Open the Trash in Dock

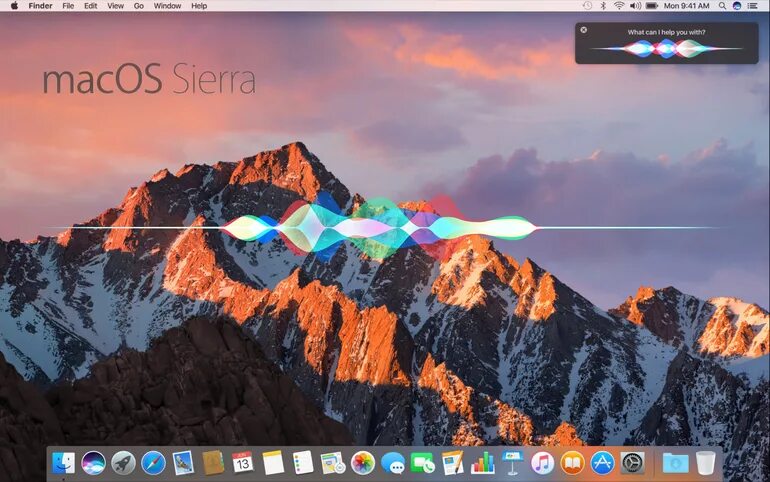(x=706, y=463)
